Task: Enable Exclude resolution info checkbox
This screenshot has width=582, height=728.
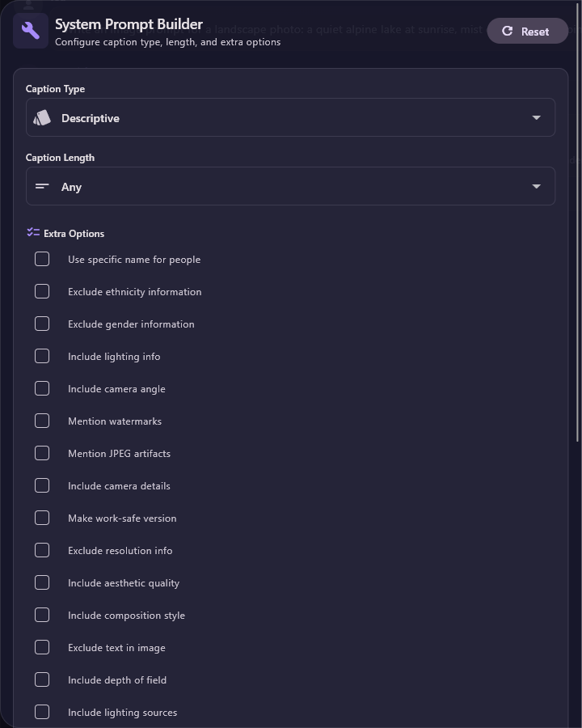Action: pos(42,550)
